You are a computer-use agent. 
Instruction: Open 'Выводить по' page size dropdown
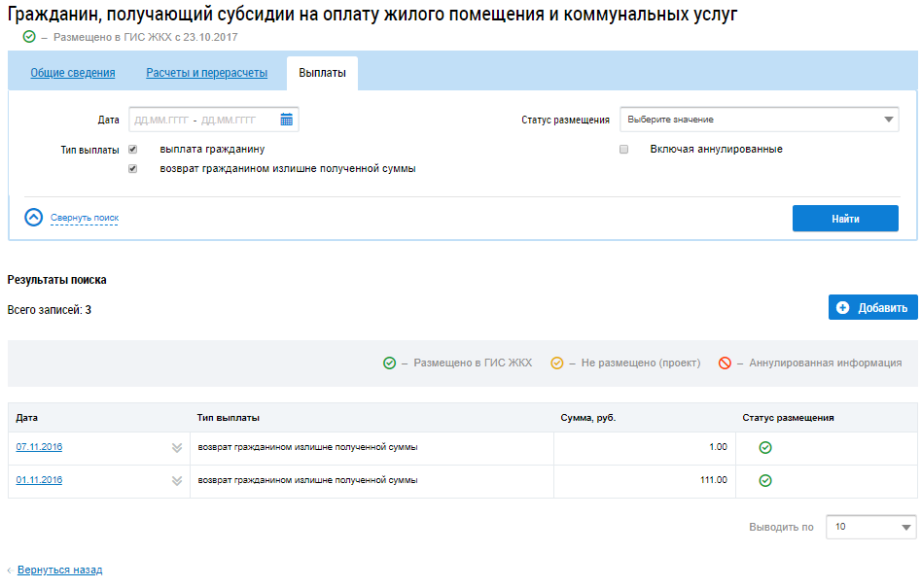click(870, 527)
